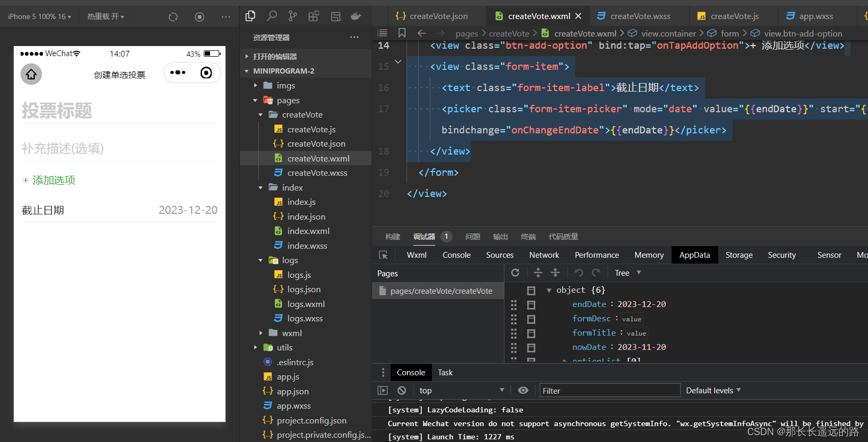
Task: Toggle the outline list icon in breadcrumb bar
Action: coord(382,33)
